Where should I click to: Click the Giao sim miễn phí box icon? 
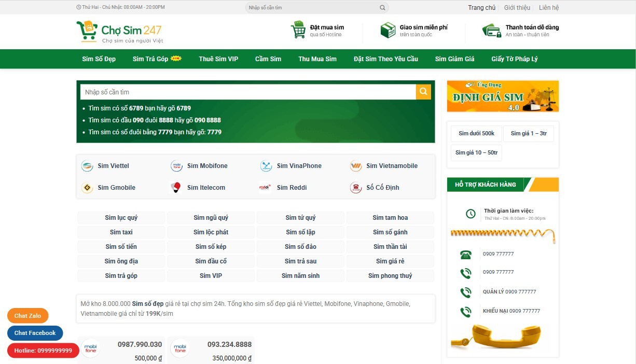388,31
